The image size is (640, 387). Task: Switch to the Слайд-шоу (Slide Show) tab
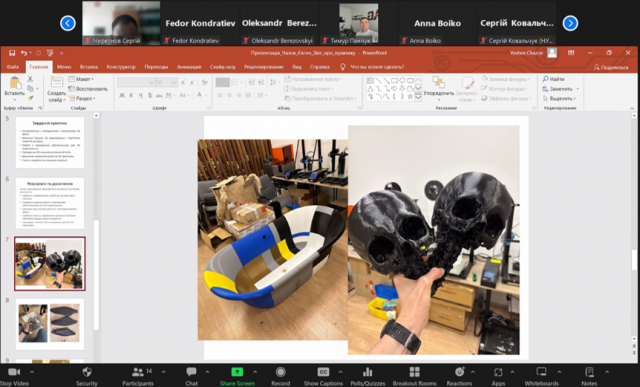223,67
